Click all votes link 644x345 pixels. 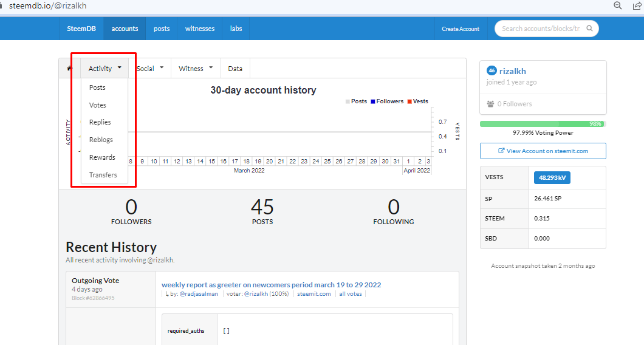pyautogui.click(x=351, y=293)
